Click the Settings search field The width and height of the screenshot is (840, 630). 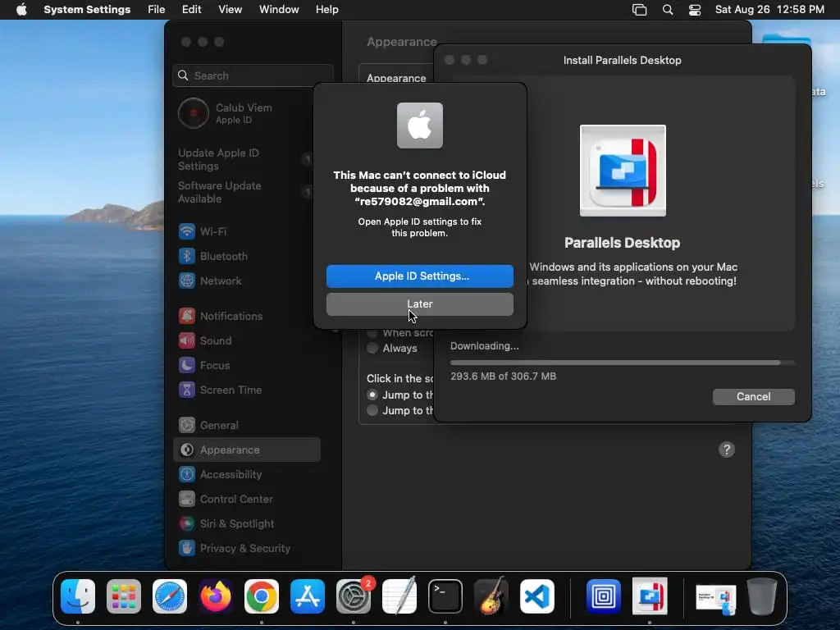click(x=253, y=75)
